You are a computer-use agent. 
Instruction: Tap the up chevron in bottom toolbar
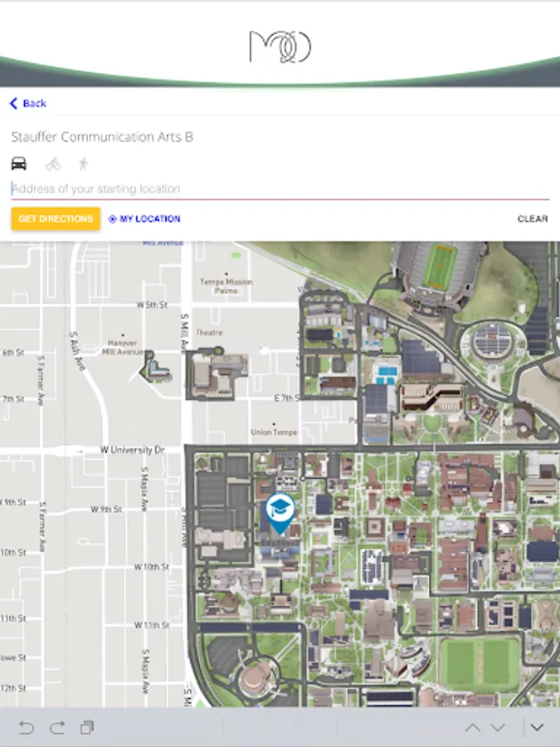473,728
